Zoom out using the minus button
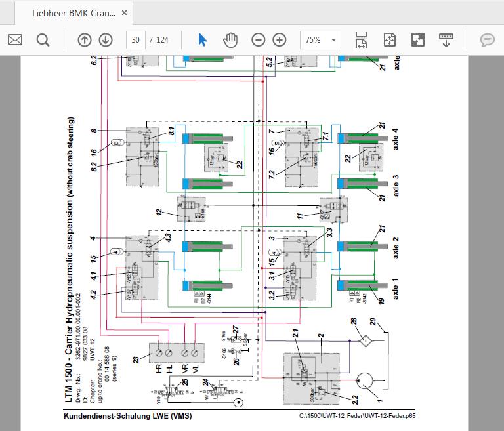 [x=259, y=40]
